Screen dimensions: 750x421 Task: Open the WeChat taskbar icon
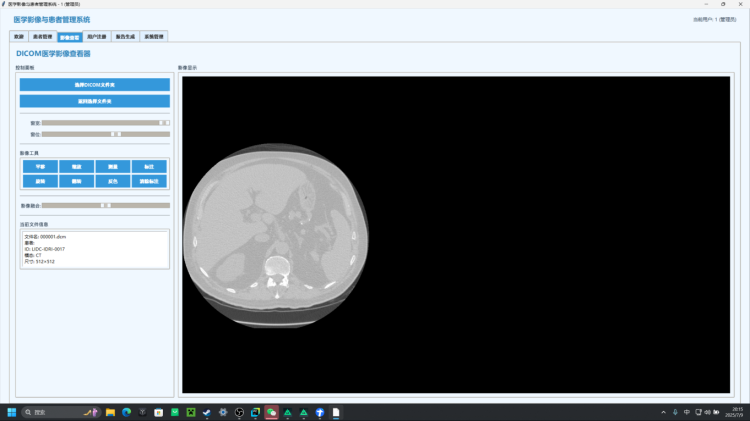click(x=271, y=412)
